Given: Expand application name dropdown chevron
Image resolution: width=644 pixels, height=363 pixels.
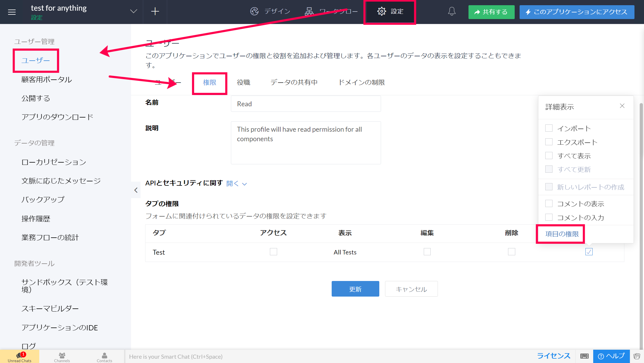Looking at the screenshot, I should [133, 12].
